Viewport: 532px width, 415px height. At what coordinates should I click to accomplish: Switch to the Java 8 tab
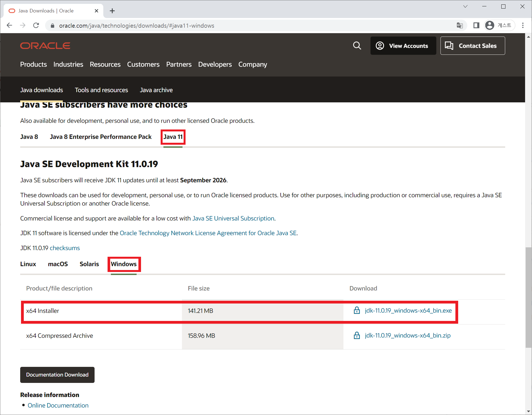(x=29, y=137)
